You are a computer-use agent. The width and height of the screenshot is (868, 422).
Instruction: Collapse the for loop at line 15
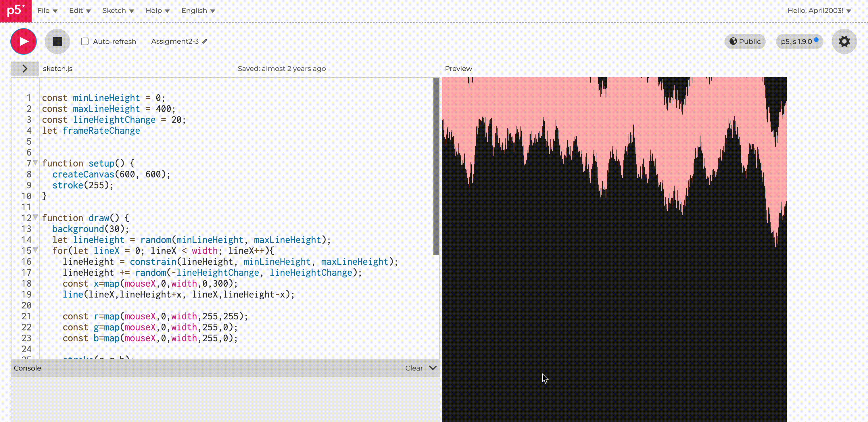tap(35, 250)
